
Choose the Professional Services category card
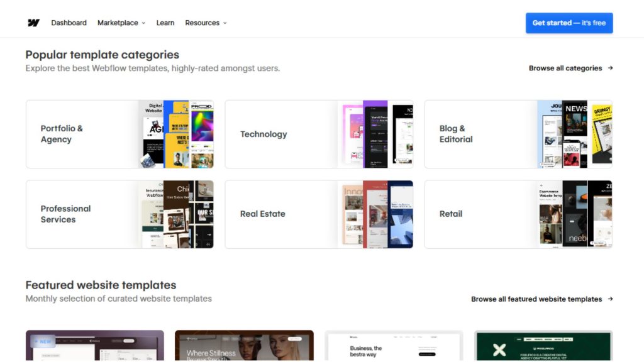(x=119, y=214)
